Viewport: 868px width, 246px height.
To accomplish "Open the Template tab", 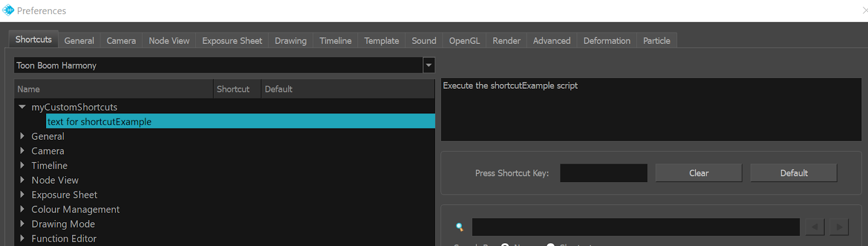I will (x=381, y=41).
